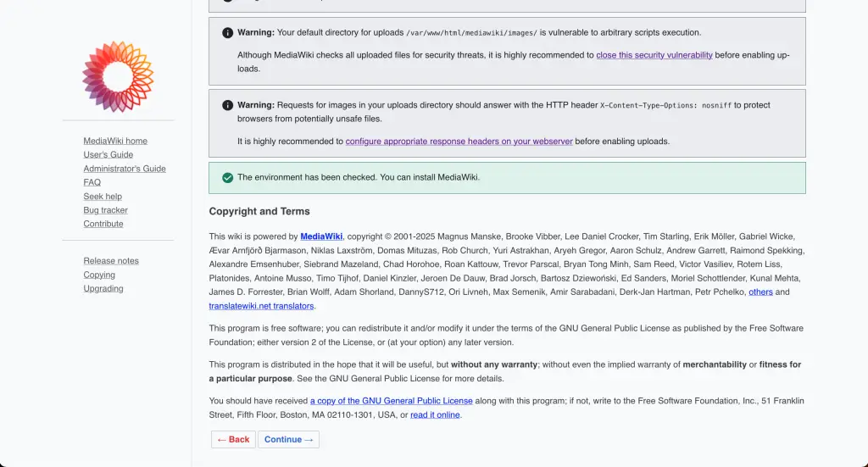This screenshot has height=467, width=868.
Task: Click the 'X-Content-Type-Options: nosniff' header text
Action: (x=666, y=105)
